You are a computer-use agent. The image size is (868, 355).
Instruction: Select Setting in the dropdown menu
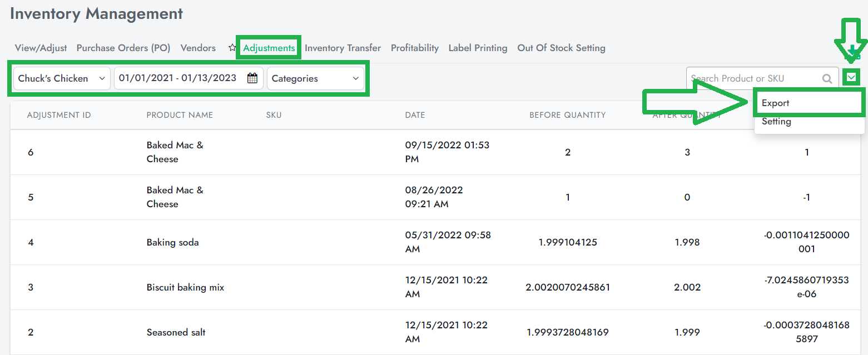point(776,122)
